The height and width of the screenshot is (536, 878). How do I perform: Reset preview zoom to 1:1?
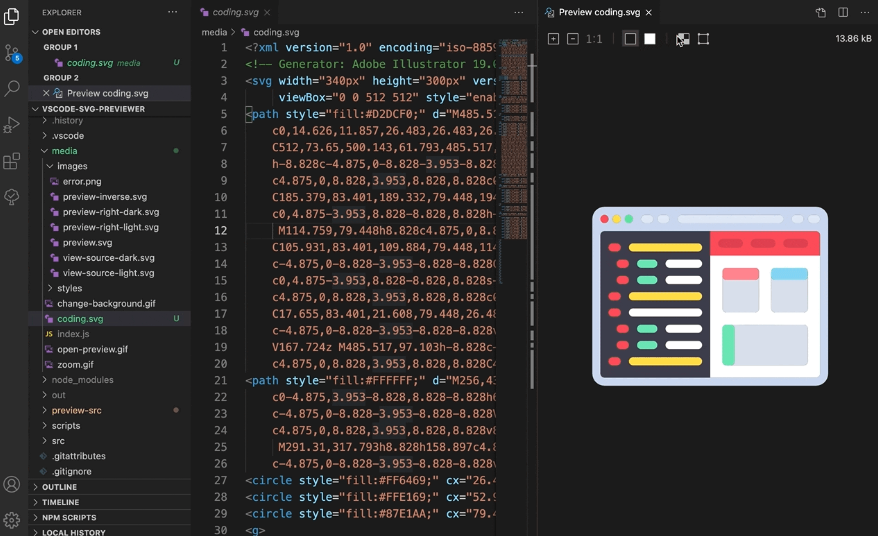click(594, 39)
